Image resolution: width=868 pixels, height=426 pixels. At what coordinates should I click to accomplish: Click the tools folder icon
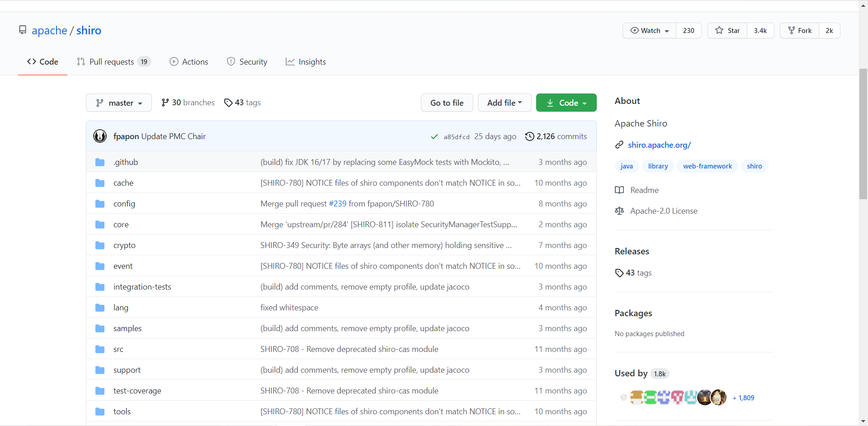pos(100,412)
